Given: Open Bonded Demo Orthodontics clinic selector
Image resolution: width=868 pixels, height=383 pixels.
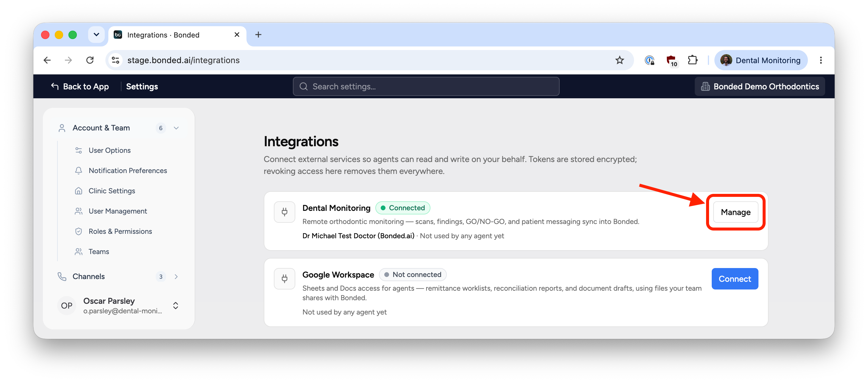Looking at the screenshot, I should click(760, 86).
